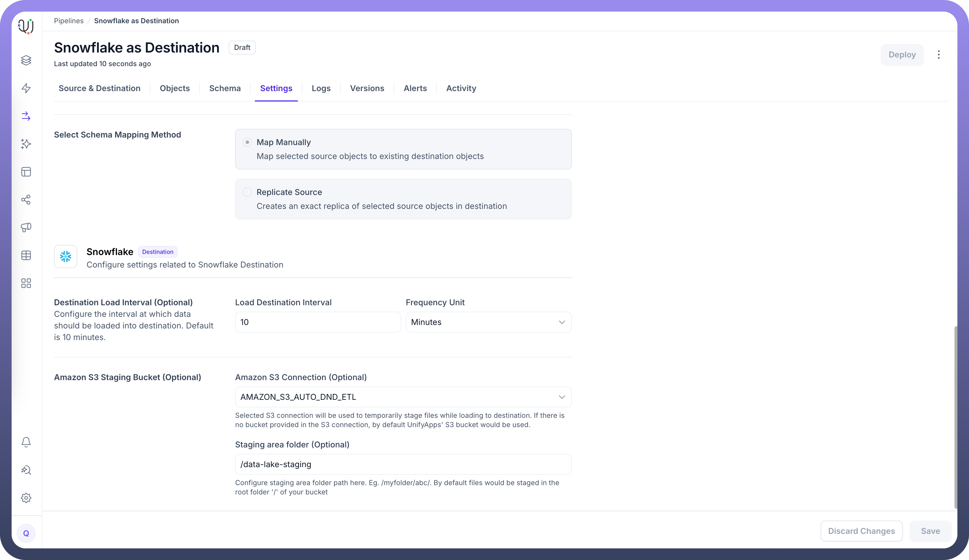Screen dimensions: 969x560
Task: Click the Pipelines breadcrumb link
Action: pyautogui.click(x=69, y=21)
